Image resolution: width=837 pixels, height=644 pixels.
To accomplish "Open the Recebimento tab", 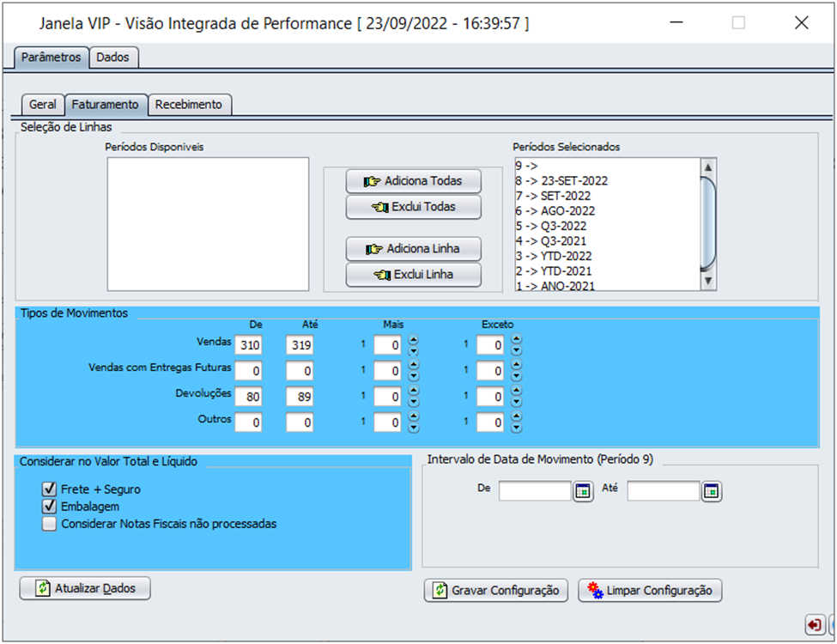I will pyautogui.click(x=189, y=105).
